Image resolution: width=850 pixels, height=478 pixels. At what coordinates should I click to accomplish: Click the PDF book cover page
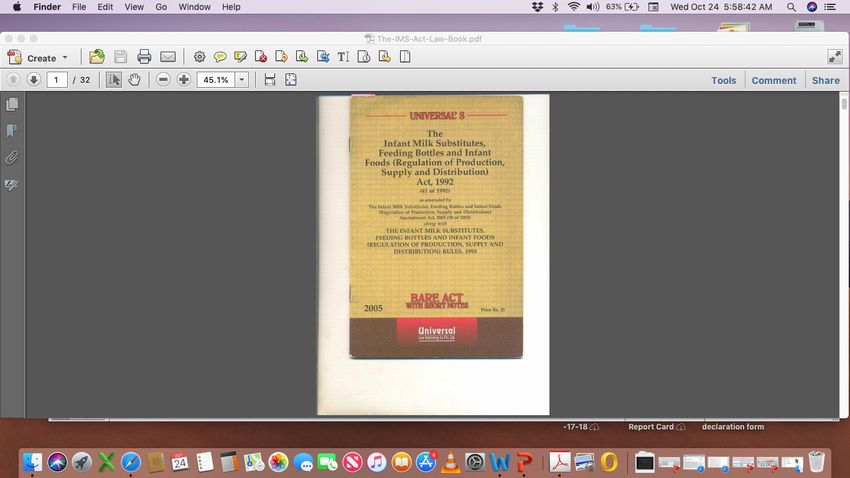(x=433, y=255)
